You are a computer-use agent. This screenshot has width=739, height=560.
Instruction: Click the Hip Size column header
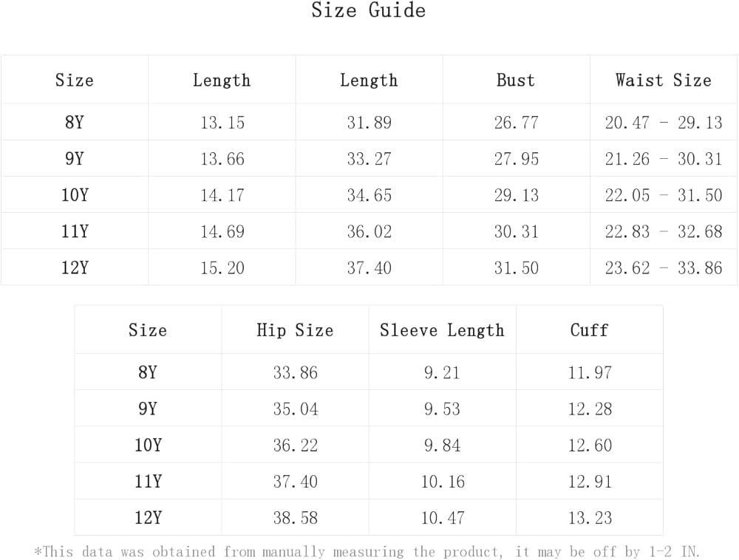click(x=295, y=330)
